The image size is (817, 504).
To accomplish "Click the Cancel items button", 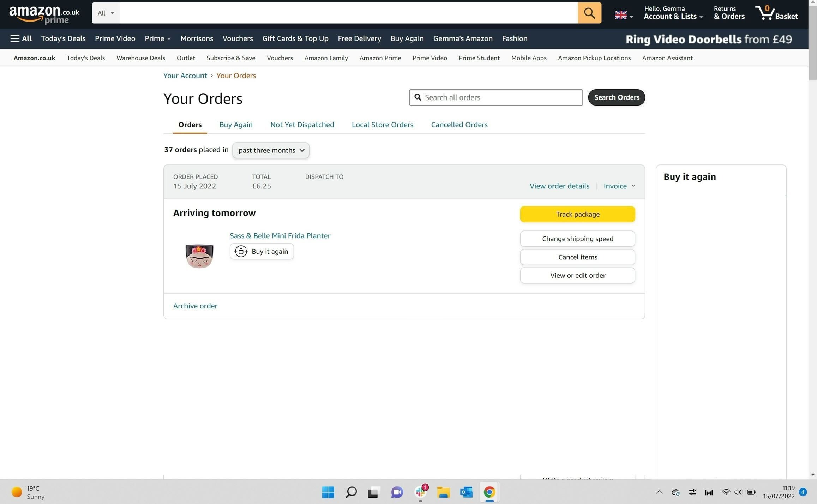I will (577, 257).
